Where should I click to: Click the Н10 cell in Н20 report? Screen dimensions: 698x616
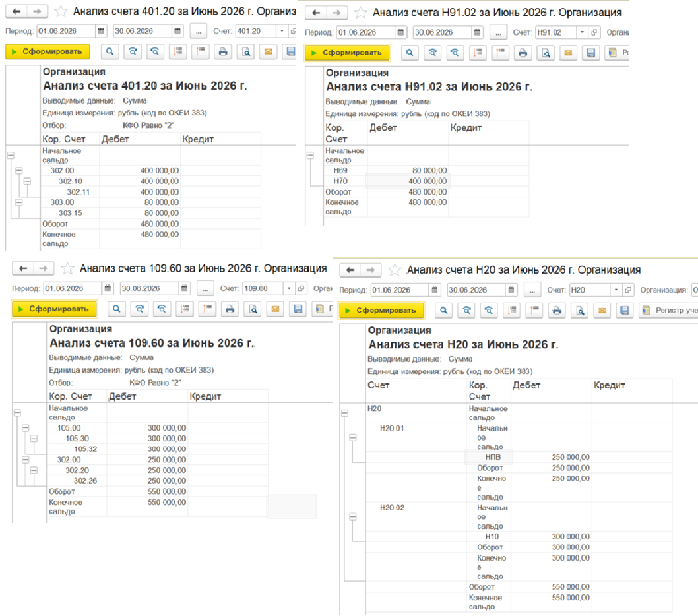489,536
